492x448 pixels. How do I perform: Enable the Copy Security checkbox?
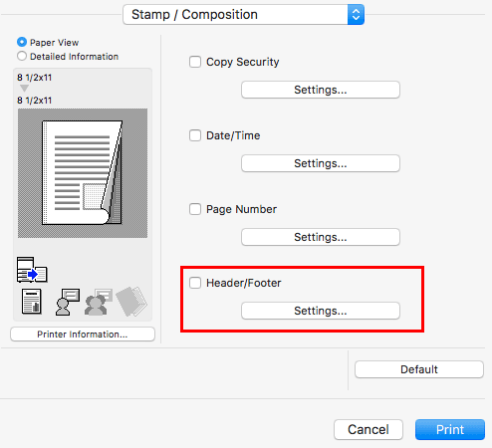[195, 62]
